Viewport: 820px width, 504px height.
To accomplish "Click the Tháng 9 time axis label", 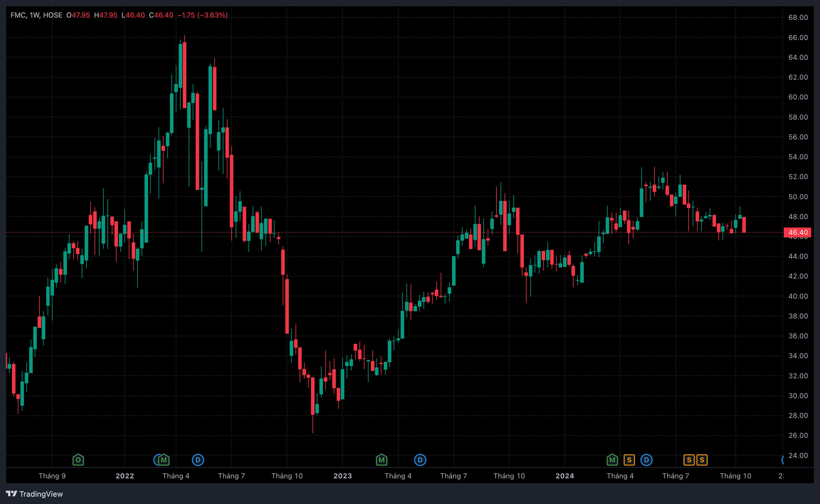I will [52, 476].
